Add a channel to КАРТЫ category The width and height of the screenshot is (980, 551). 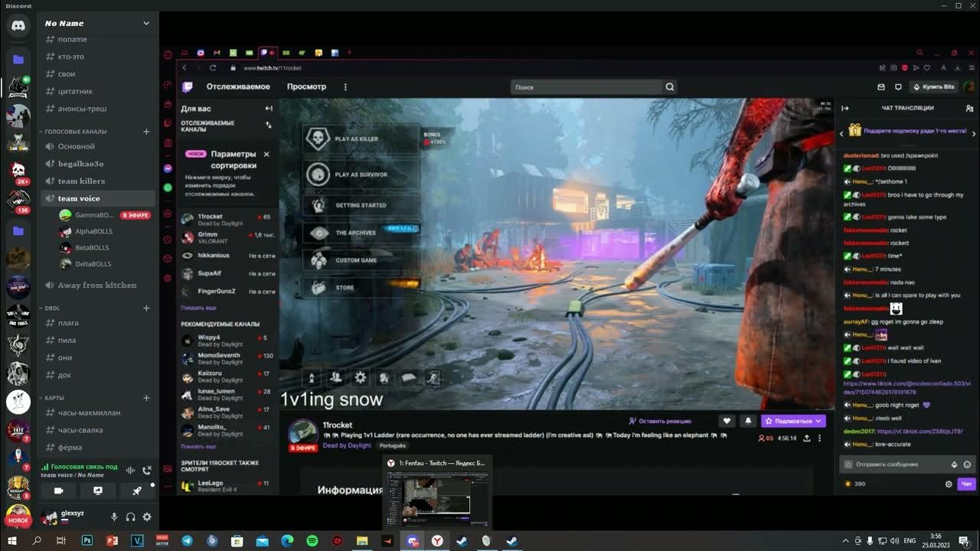click(x=146, y=398)
